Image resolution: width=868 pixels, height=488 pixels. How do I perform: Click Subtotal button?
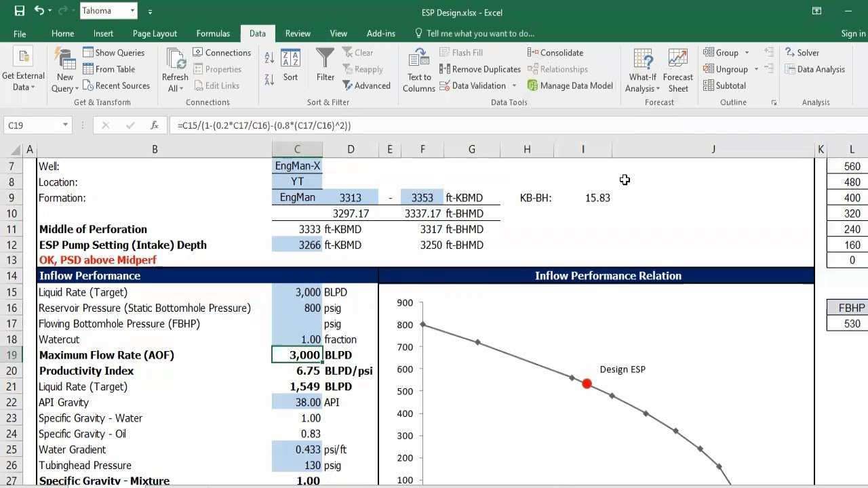tap(724, 85)
